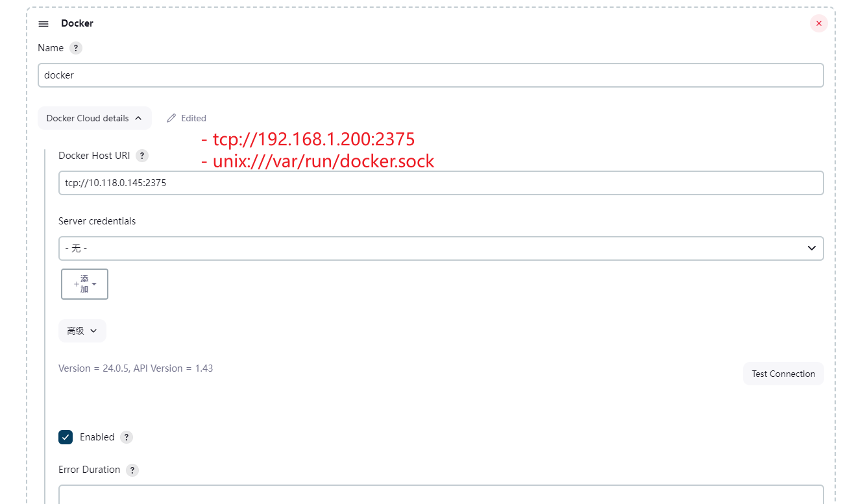Uncheck the Enabled checkbox
The height and width of the screenshot is (504, 843).
tap(66, 437)
